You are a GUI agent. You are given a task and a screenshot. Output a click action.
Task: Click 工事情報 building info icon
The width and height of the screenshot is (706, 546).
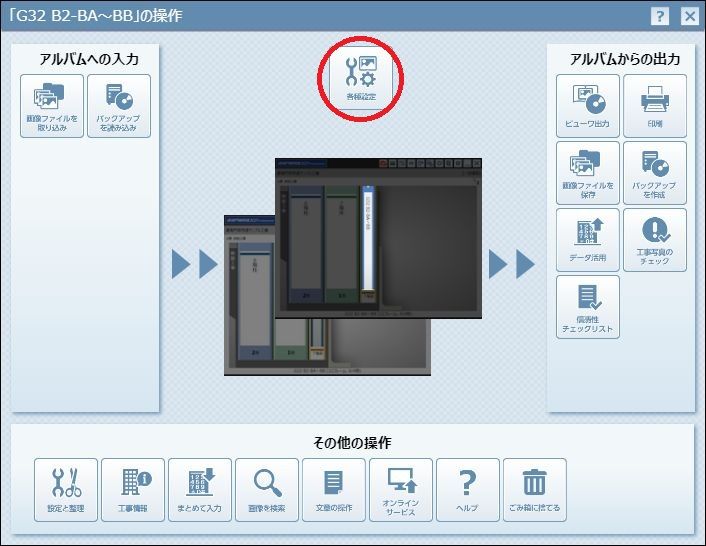(133, 490)
